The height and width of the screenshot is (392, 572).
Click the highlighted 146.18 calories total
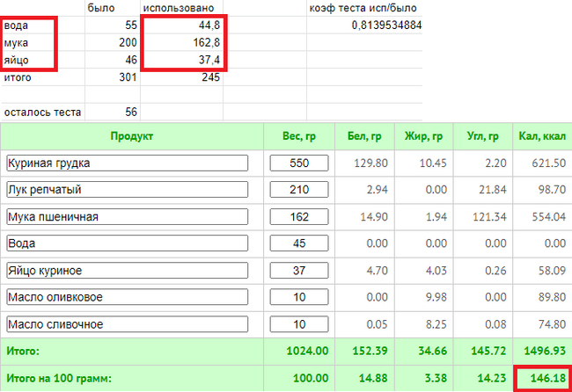[542, 378]
